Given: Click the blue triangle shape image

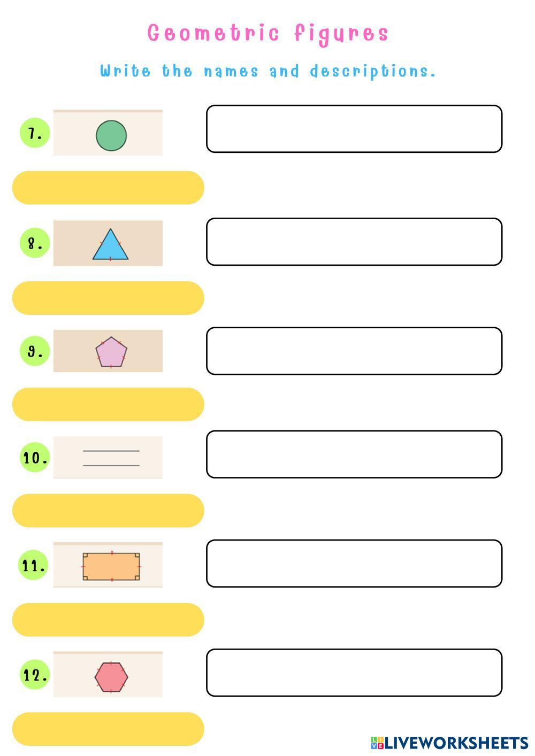Looking at the screenshot, I should pos(110,245).
